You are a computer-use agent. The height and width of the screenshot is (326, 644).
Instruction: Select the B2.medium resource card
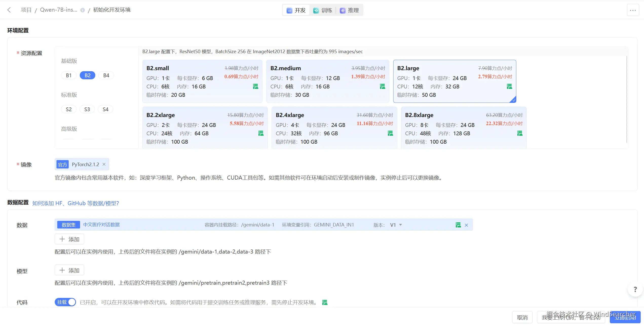[x=327, y=81]
